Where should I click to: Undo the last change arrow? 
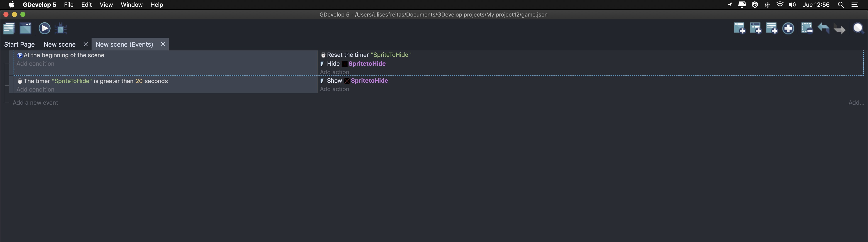click(823, 29)
